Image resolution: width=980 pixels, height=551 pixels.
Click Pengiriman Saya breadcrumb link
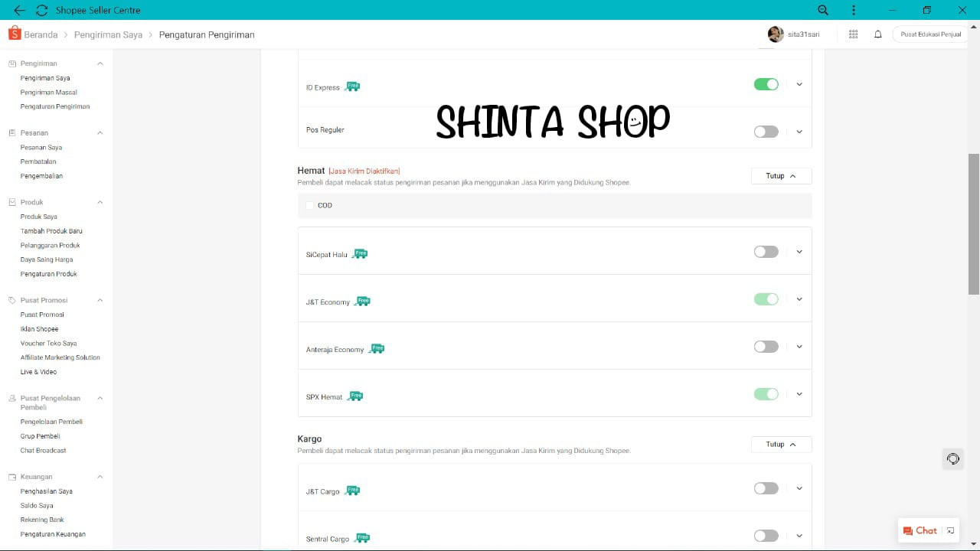pos(108,34)
